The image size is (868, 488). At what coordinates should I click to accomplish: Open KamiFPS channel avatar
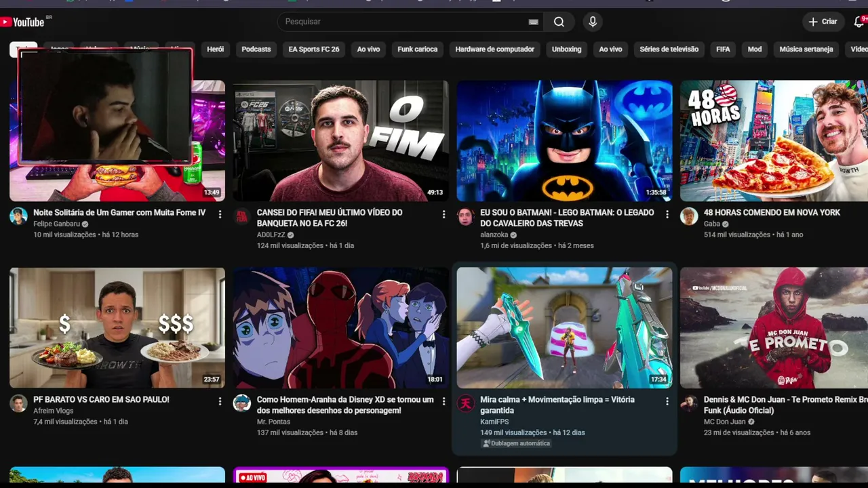point(465,403)
